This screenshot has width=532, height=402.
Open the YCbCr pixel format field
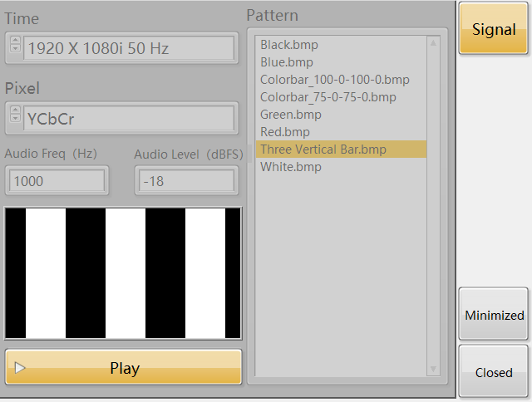point(129,117)
